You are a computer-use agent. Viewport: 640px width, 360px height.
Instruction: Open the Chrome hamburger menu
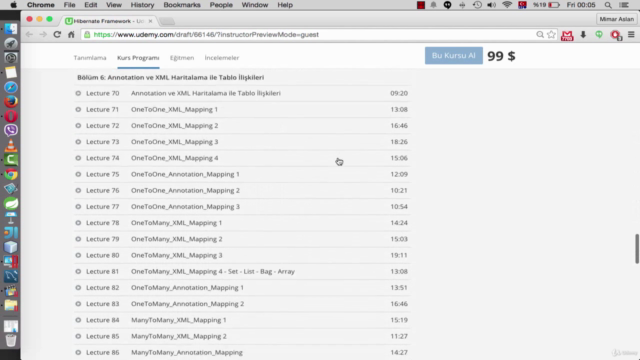click(x=631, y=35)
